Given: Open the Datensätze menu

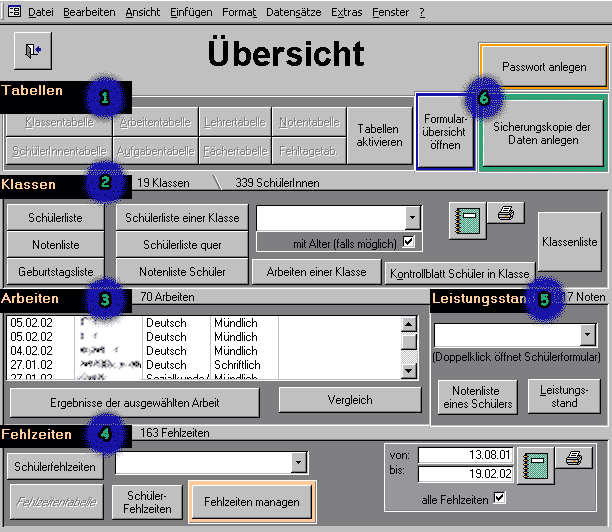Looking at the screenshot, I should point(294,12).
